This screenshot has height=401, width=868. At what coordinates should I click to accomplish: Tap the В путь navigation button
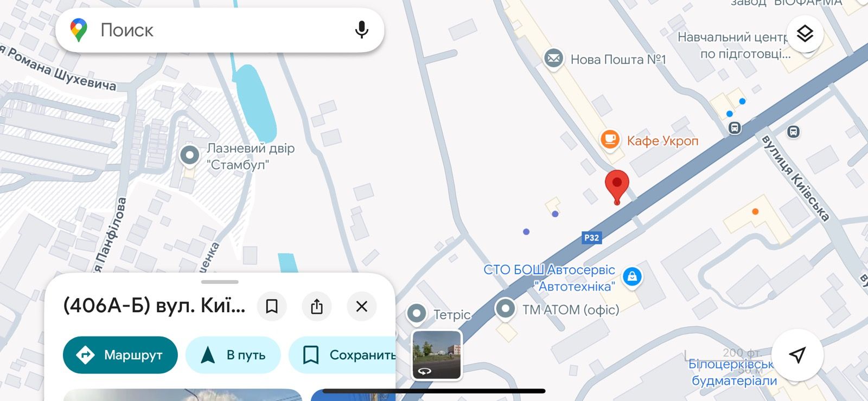pos(233,355)
